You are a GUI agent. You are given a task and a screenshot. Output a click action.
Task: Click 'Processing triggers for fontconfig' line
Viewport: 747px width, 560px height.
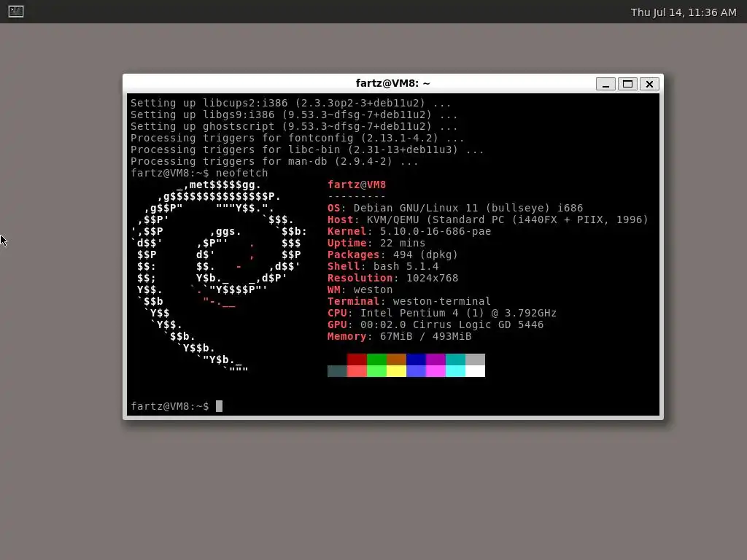(298, 138)
